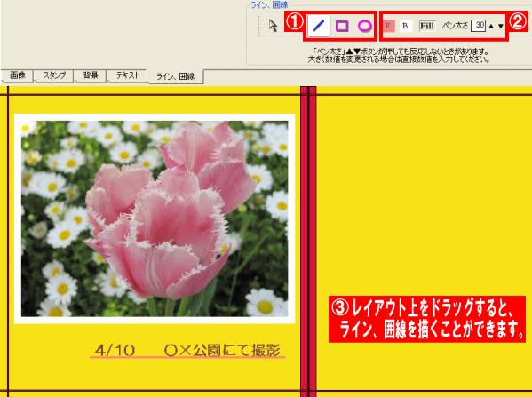Select the pink tulip photo
Screen dimensions: 532x397
click(155, 218)
